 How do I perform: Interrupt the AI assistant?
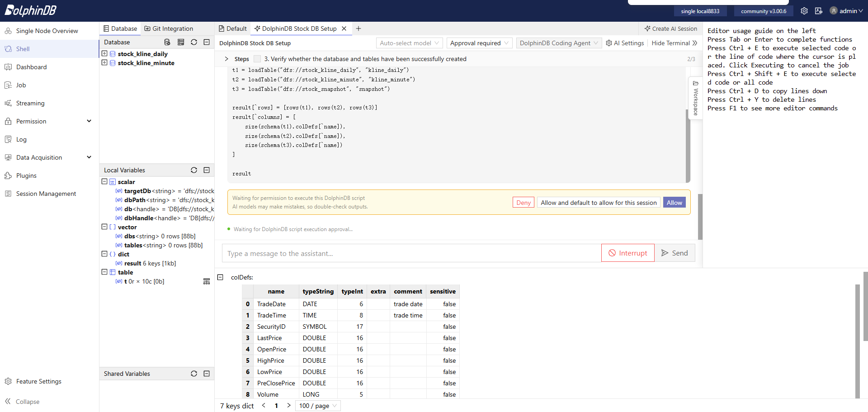point(627,253)
